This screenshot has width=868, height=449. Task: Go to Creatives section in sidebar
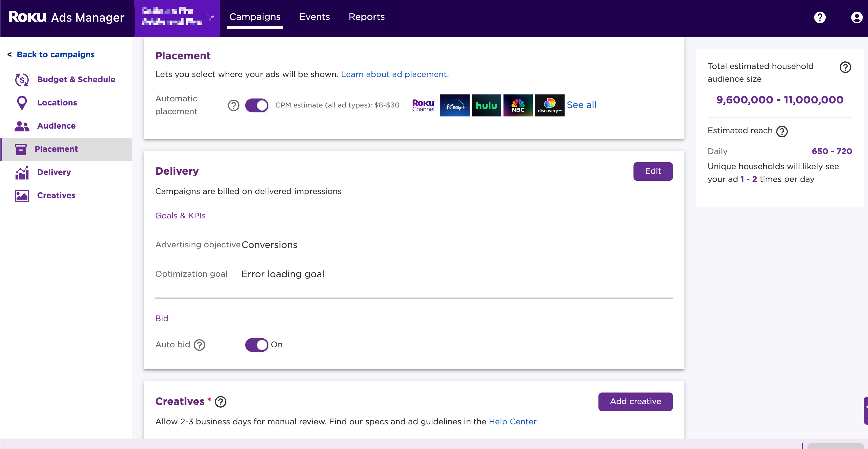click(56, 196)
